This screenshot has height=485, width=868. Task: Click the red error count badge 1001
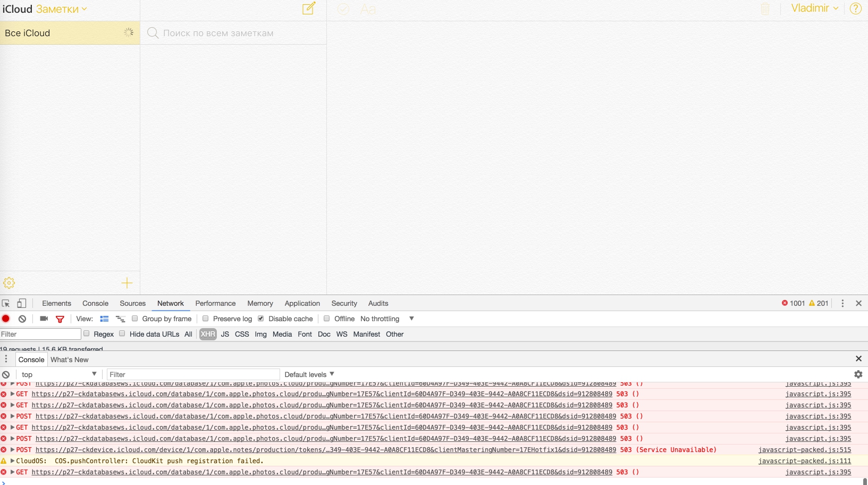point(793,303)
